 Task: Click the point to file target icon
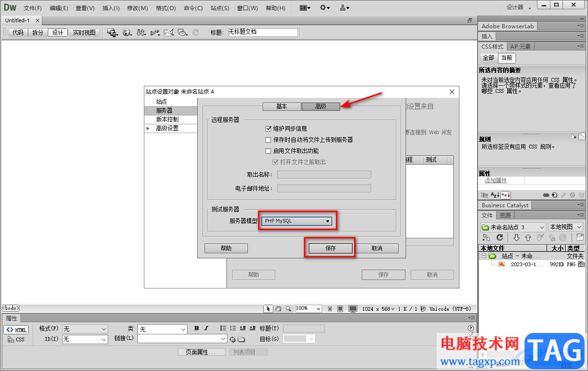tap(233, 339)
